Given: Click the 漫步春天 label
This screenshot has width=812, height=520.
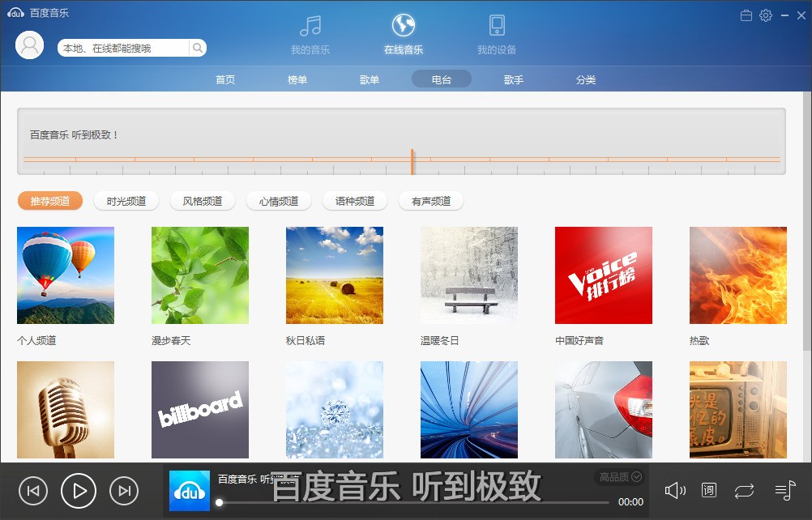Looking at the screenshot, I should pyautogui.click(x=171, y=340).
